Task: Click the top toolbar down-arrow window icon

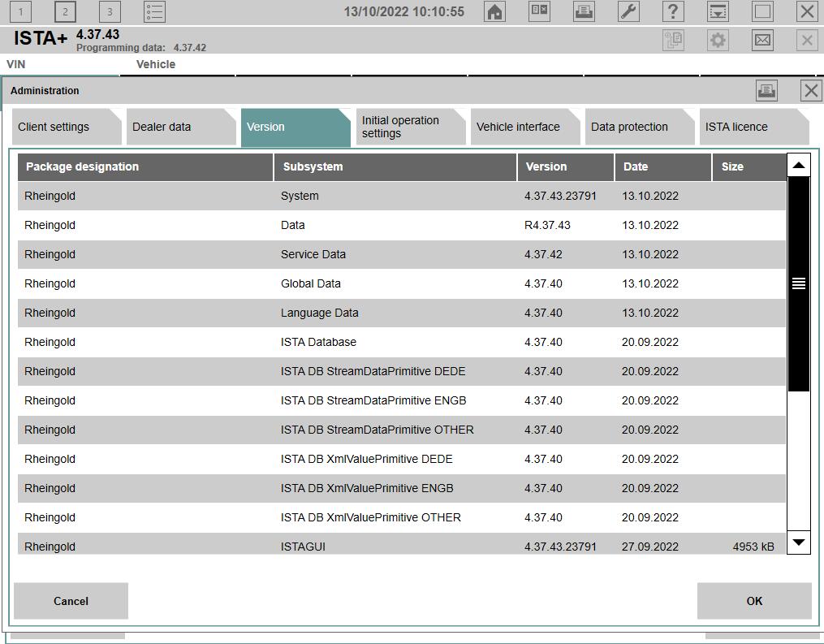Action: pyautogui.click(x=718, y=11)
